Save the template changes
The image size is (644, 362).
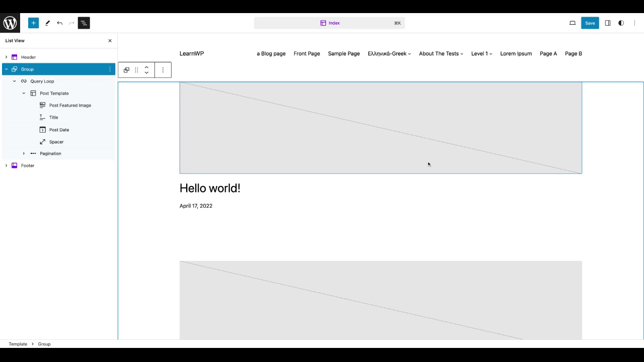pyautogui.click(x=590, y=23)
